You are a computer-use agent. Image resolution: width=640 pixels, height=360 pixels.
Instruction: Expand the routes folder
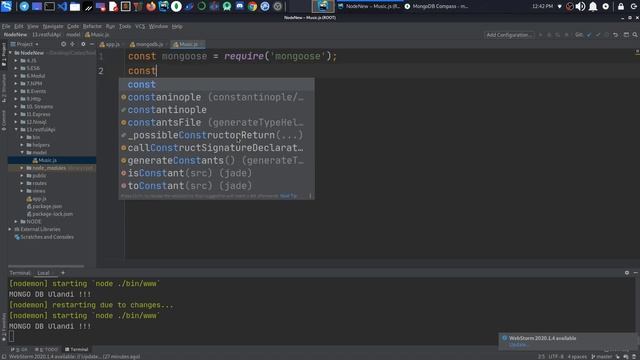tap(22, 183)
